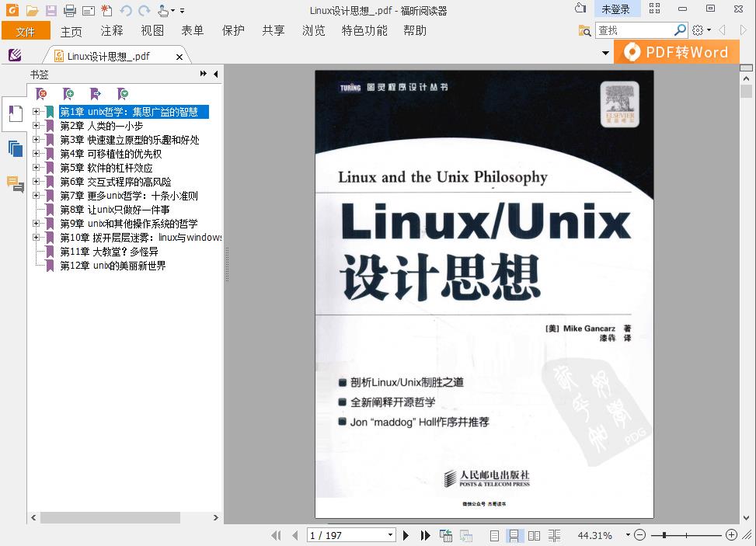Open the document tab list arrow
Screen dimensions: 756x546
pyautogui.click(x=605, y=53)
